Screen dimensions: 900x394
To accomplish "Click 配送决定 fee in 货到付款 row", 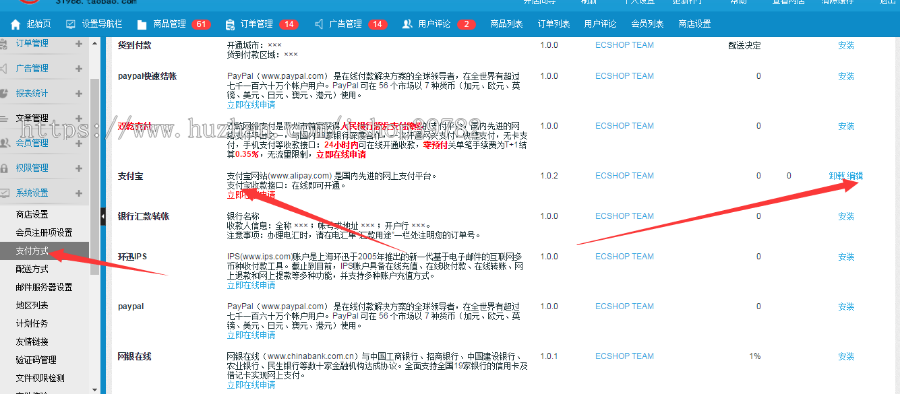I will pyautogui.click(x=744, y=45).
